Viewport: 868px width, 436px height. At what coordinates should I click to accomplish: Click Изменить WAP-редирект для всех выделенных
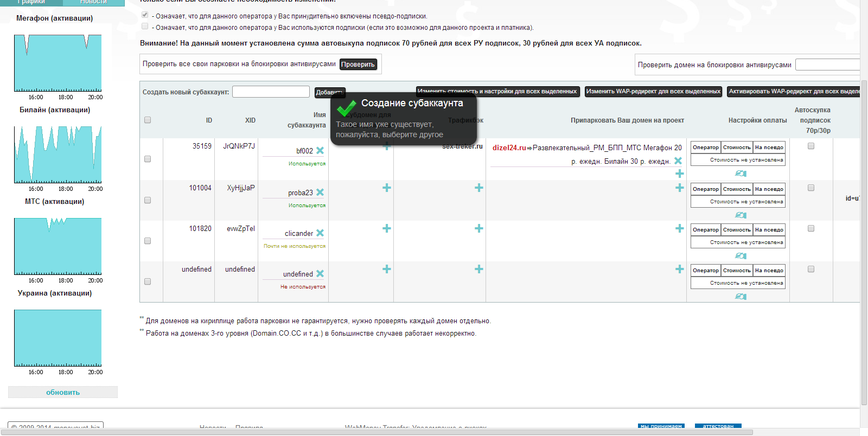click(x=653, y=92)
